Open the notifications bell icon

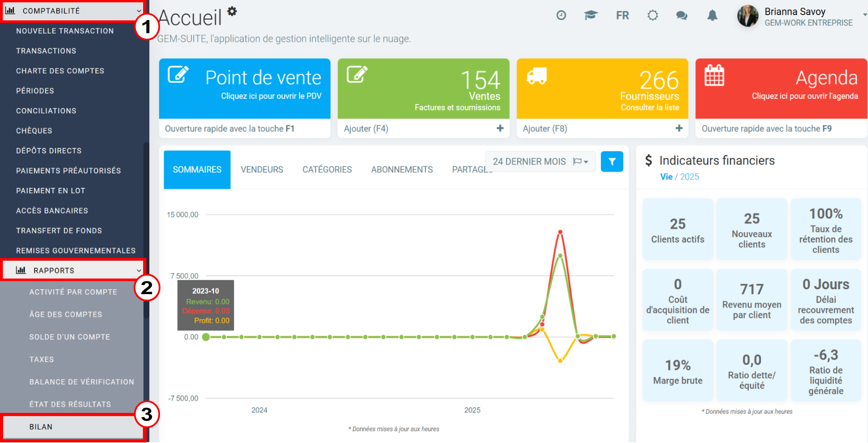(712, 16)
